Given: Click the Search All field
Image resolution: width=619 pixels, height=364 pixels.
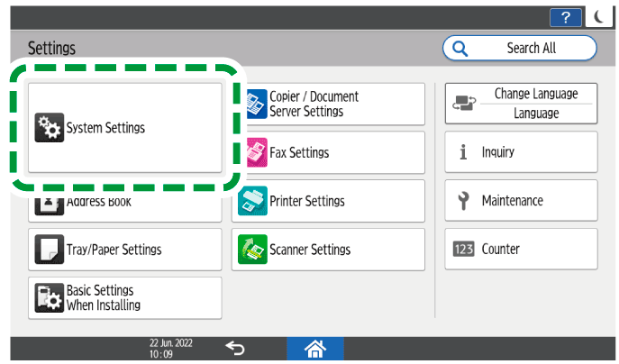Looking at the screenshot, I should pos(519,49).
